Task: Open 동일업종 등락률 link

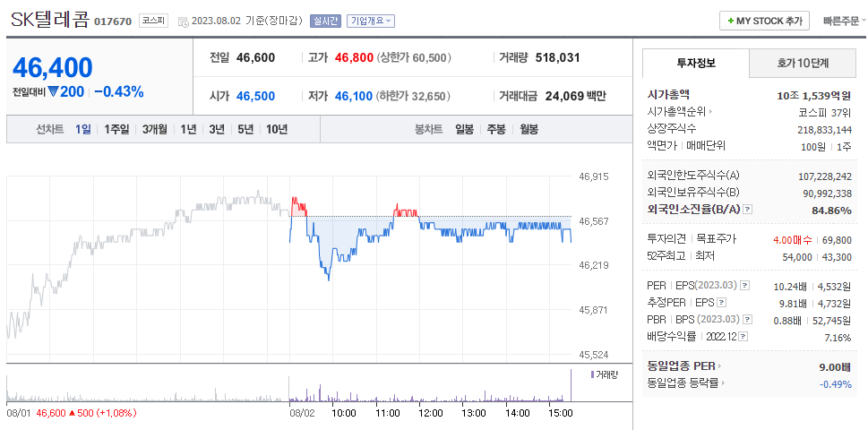Action: tap(686, 383)
